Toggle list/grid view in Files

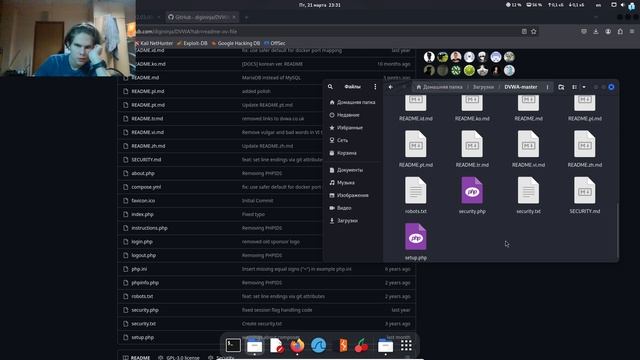575,87
